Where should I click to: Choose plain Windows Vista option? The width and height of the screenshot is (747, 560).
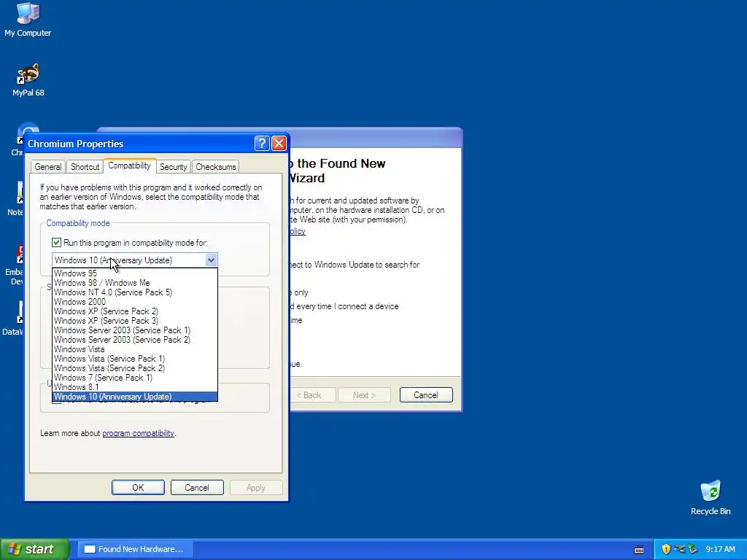135,349
